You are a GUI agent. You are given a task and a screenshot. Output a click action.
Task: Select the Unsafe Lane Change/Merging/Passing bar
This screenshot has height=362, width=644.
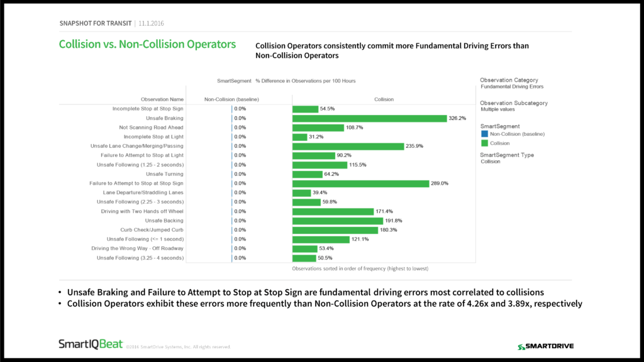pos(348,146)
